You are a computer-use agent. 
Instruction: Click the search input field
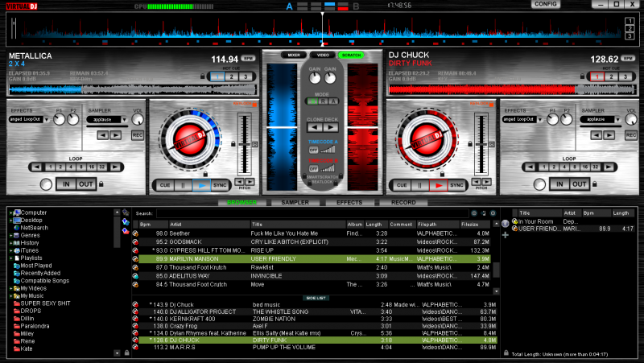pyautogui.click(x=312, y=213)
